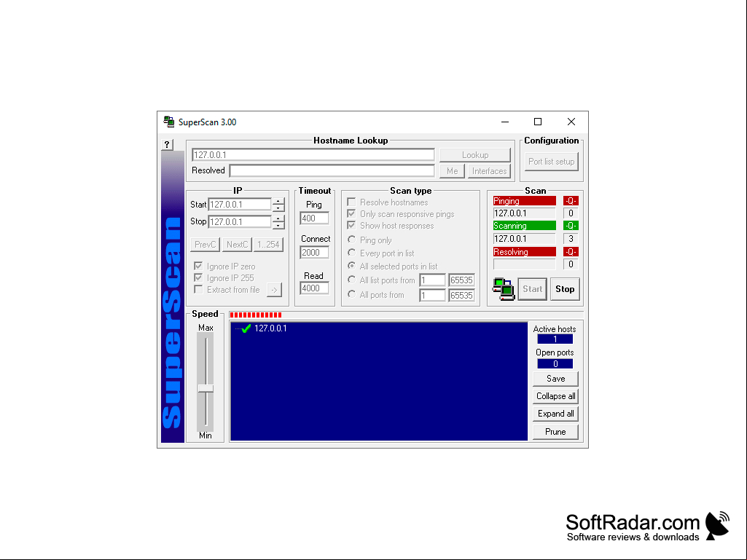Click the Me button
Image resolution: width=747 pixels, height=560 pixels.
(x=452, y=171)
